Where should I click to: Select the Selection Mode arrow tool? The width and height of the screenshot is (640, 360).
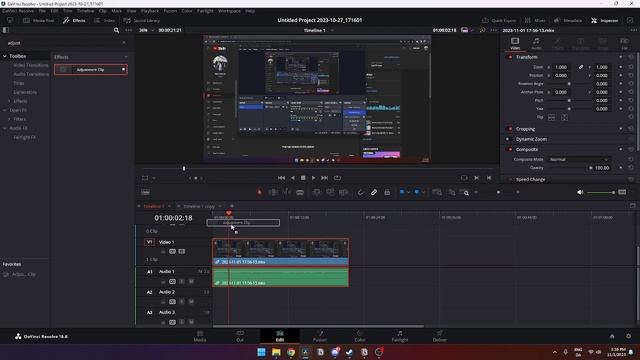(x=259, y=192)
